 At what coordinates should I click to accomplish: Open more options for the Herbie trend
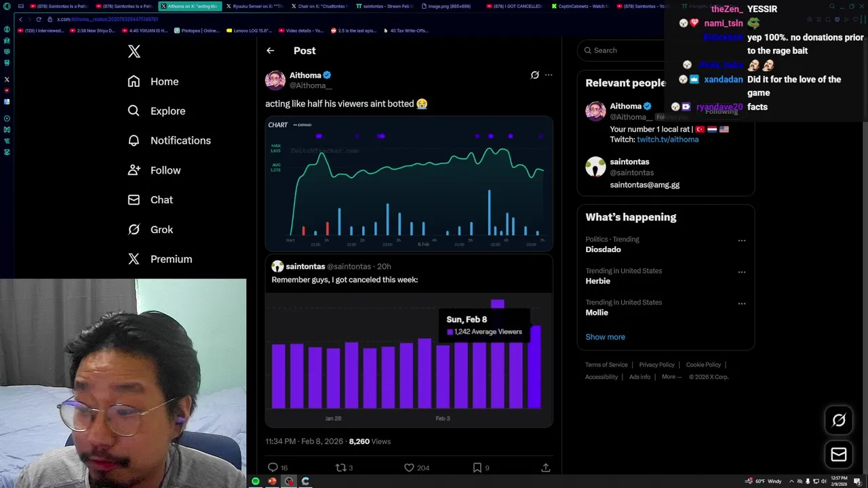tap(741, 272)
